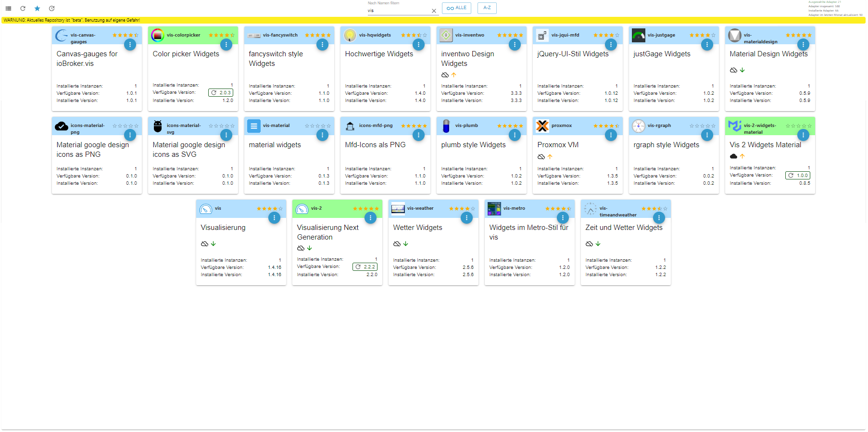Switch to list view using top-left icon

(8, 9)
